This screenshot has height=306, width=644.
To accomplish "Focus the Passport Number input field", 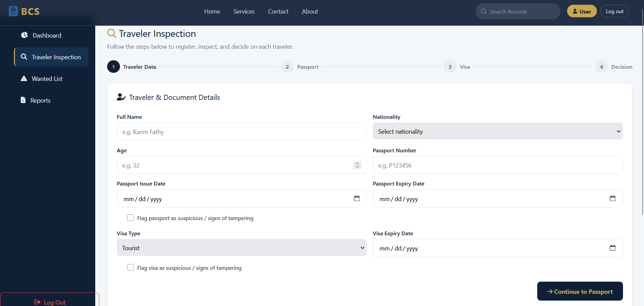I will pos(498,165).
